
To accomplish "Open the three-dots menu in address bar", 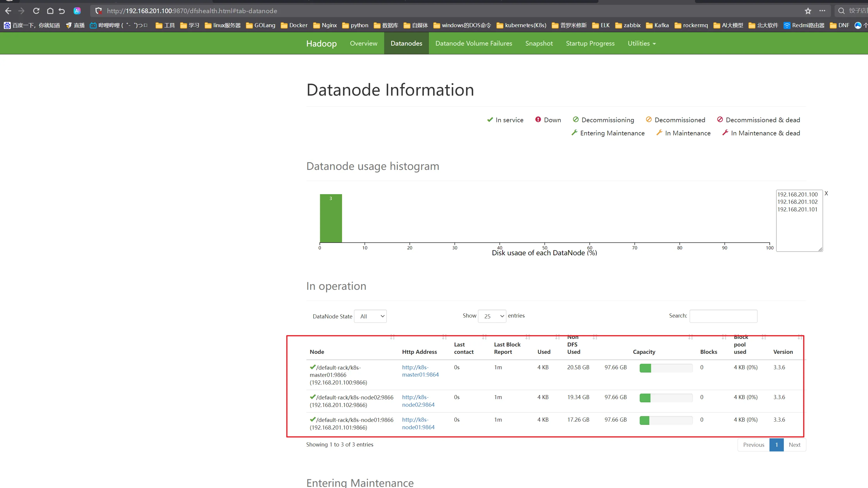I will (822, 11).
